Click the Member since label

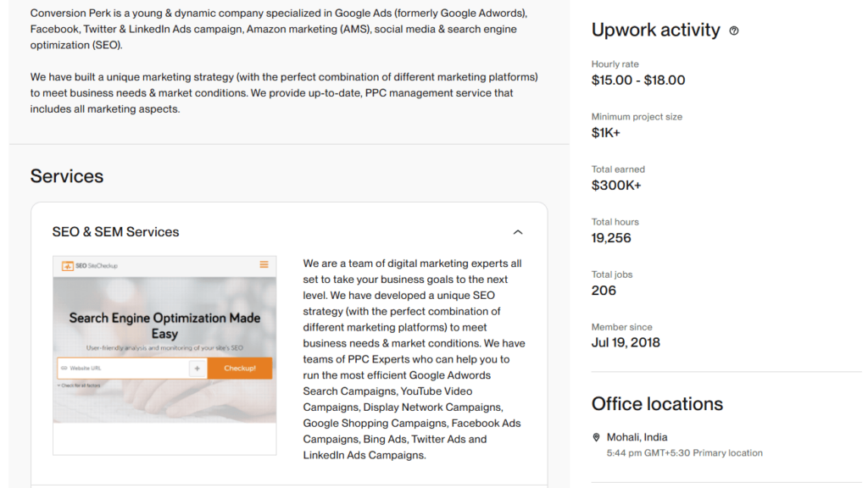coord(621,327)
